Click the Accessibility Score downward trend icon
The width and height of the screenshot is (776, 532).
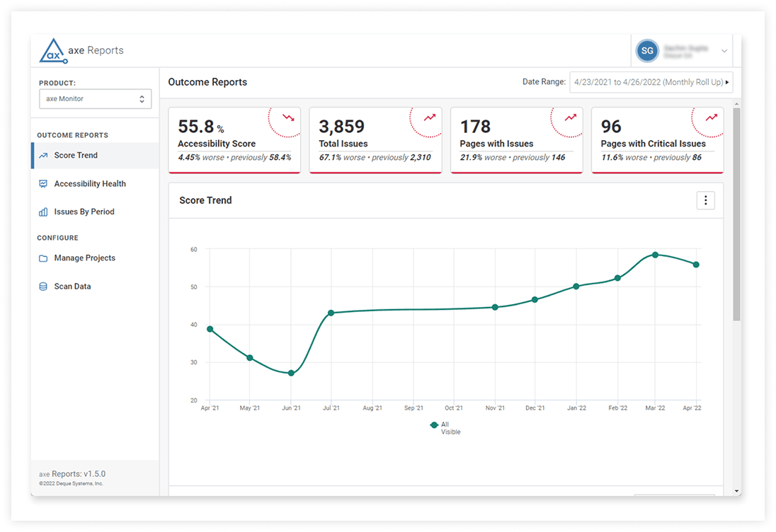[x=288, y=117]
